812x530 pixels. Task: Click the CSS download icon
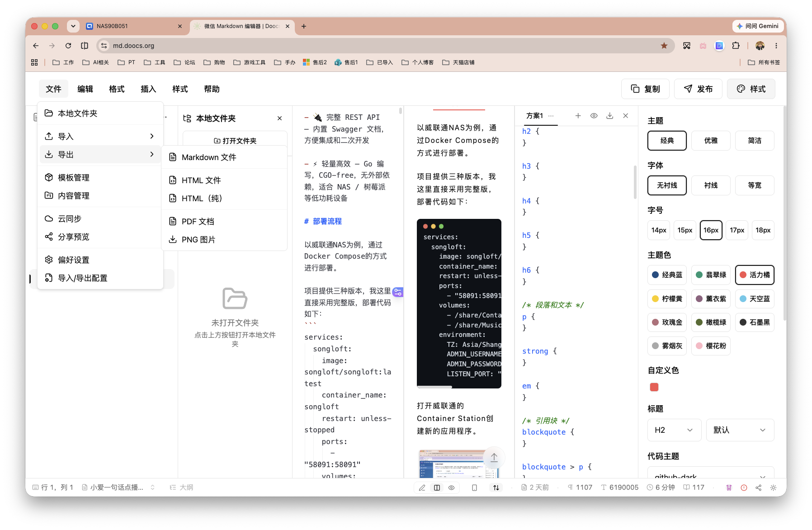click(x=609, y=116)
